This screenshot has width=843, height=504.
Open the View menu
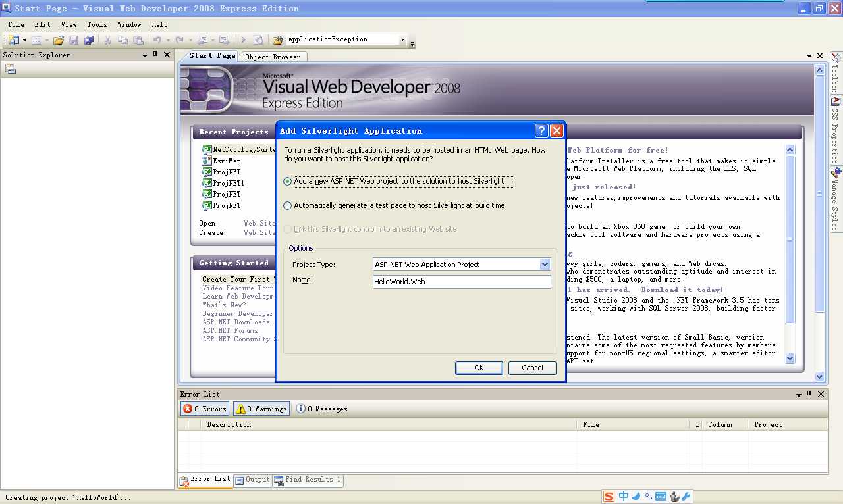tap(68, 24)
